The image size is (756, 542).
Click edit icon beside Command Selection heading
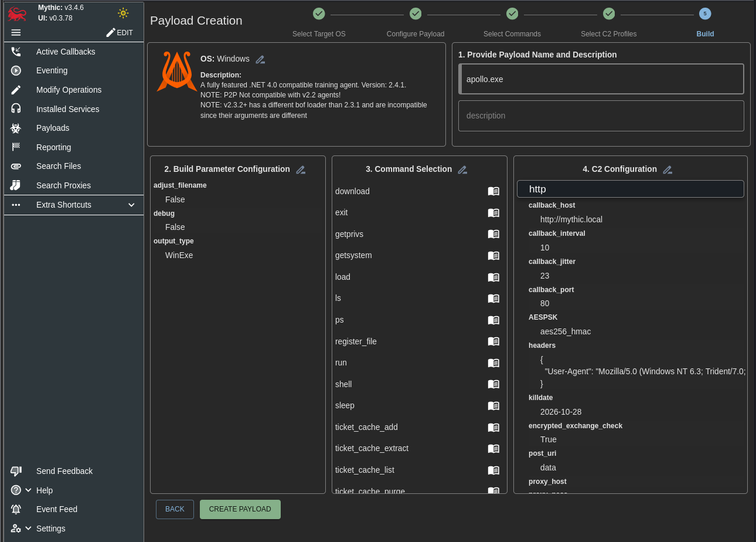coord(462,170)
